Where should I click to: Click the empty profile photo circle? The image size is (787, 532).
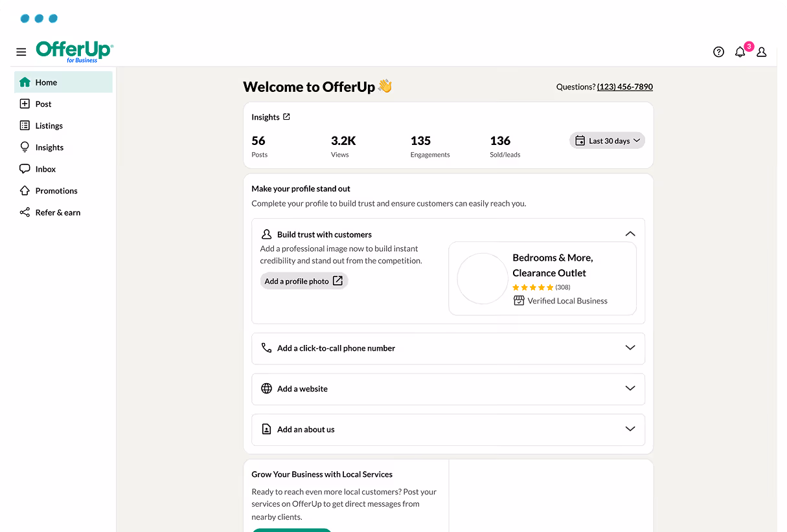(483, 278)
